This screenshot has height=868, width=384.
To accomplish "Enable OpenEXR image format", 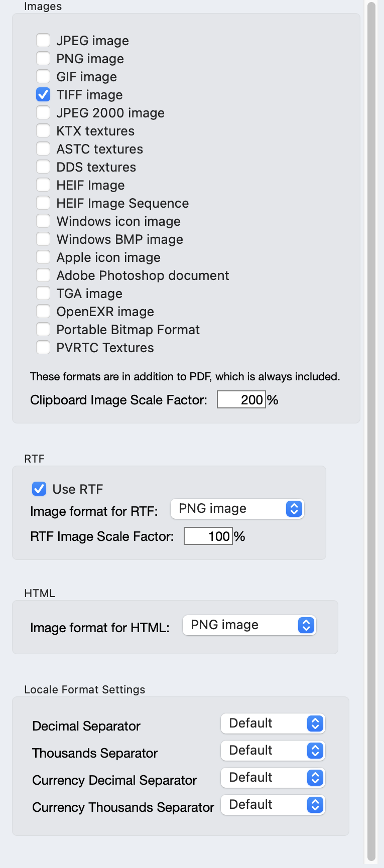I will coord(43,311).
